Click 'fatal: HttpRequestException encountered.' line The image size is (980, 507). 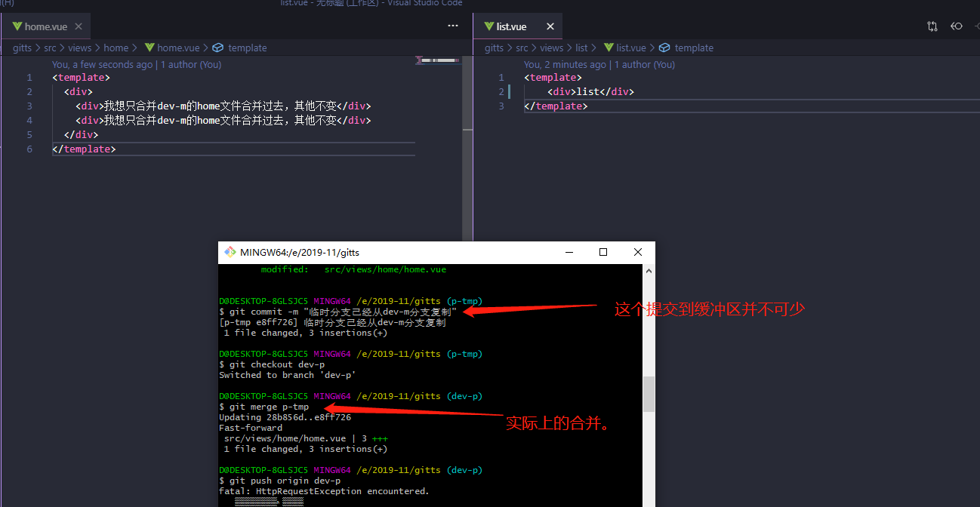tap(324, 491)
